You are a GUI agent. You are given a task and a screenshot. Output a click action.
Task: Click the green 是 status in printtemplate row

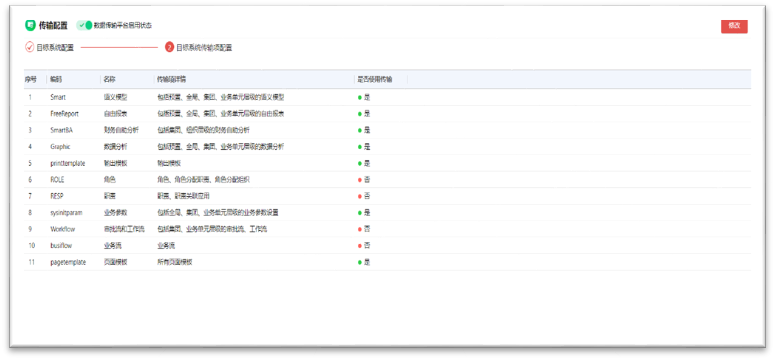click(364, 163)
